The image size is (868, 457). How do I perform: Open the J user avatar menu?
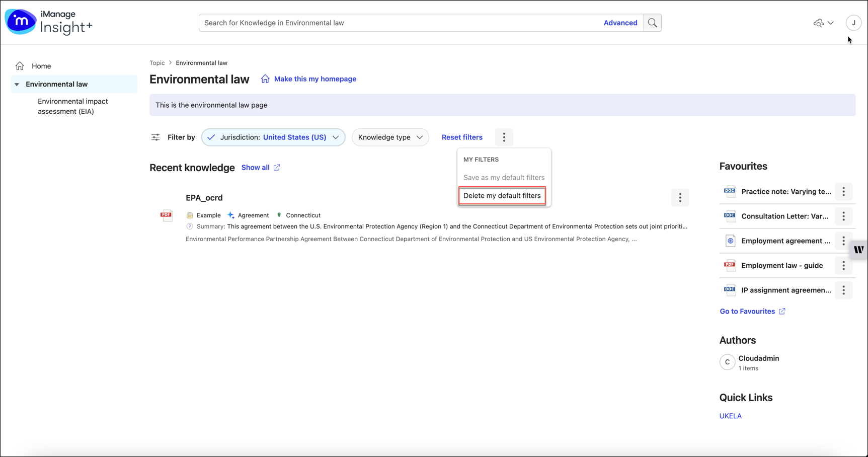pyautogui.click(x=854, y=23)
